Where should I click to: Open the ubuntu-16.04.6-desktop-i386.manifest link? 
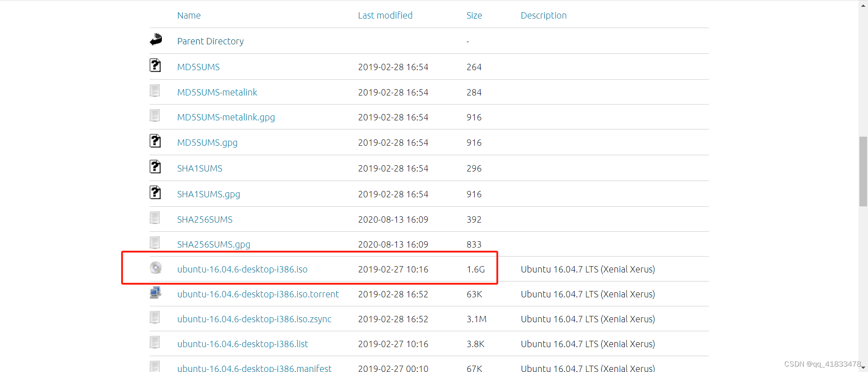click(x=255, y=368)
